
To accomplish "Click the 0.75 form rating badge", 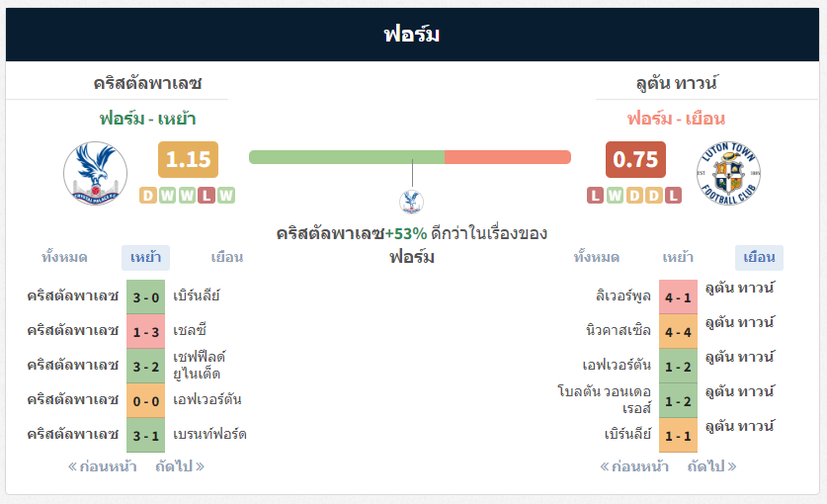I will tap(635, 159).
